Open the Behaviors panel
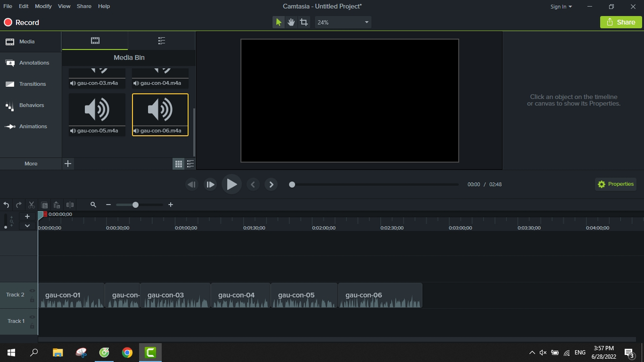This screenshot has height=362, width=644. click(x=31, y=105)
